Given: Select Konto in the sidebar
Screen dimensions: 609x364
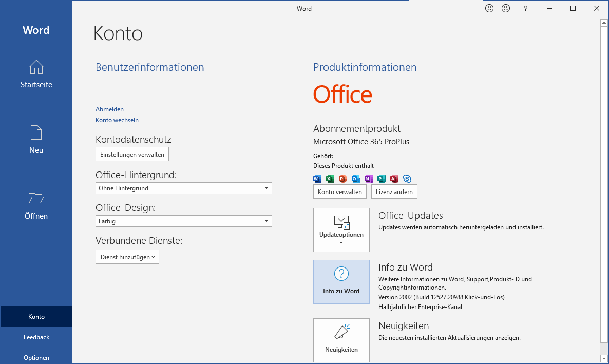Looking at the screenshot, I should point(36,317).
